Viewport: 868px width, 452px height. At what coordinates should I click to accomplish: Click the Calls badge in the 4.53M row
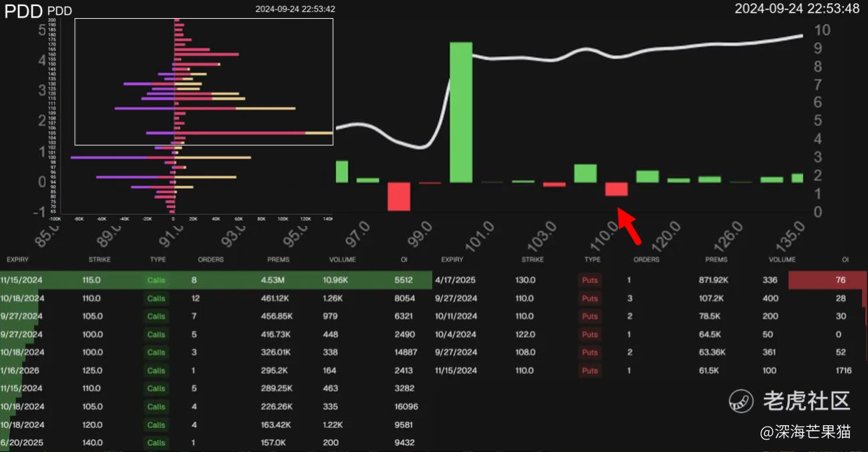(156, 280)
